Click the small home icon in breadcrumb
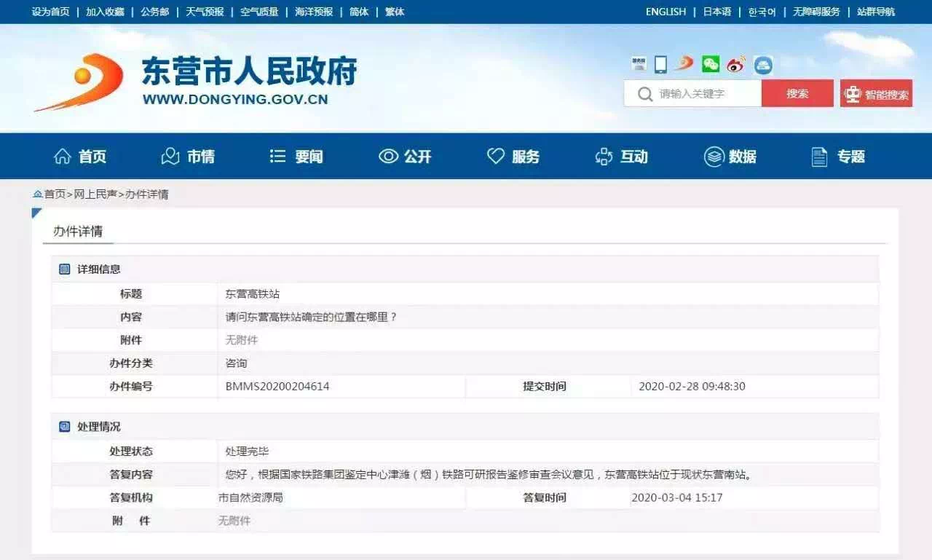 (x=38, y=194)
